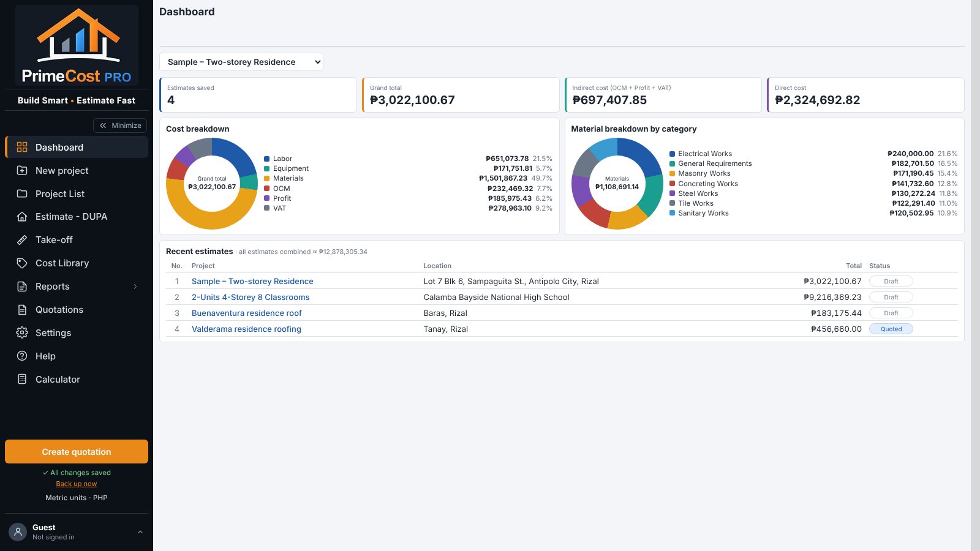Click the Quotations file icon
This screenshot has width=980, height=551.
pyautogui.click(x=22, y=310)
